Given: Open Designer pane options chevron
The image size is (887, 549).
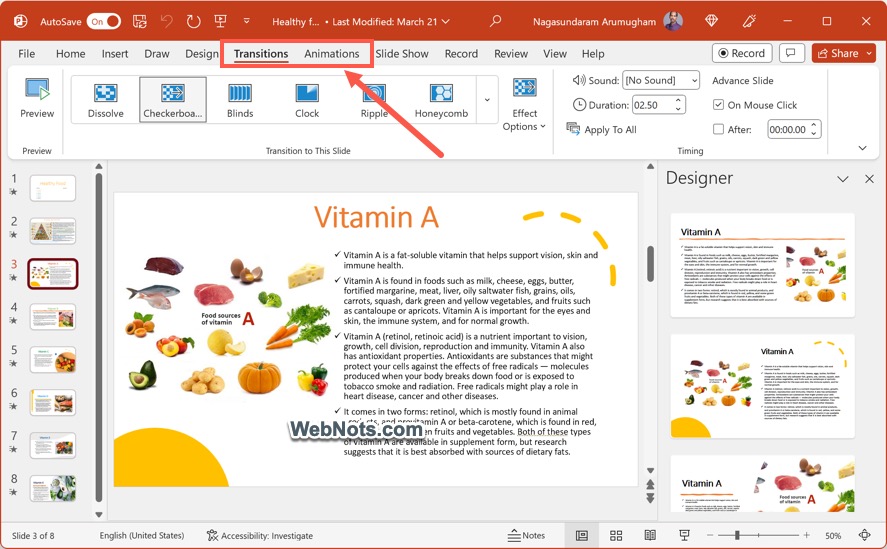Looking at the screenshot, I should point(843,179).
